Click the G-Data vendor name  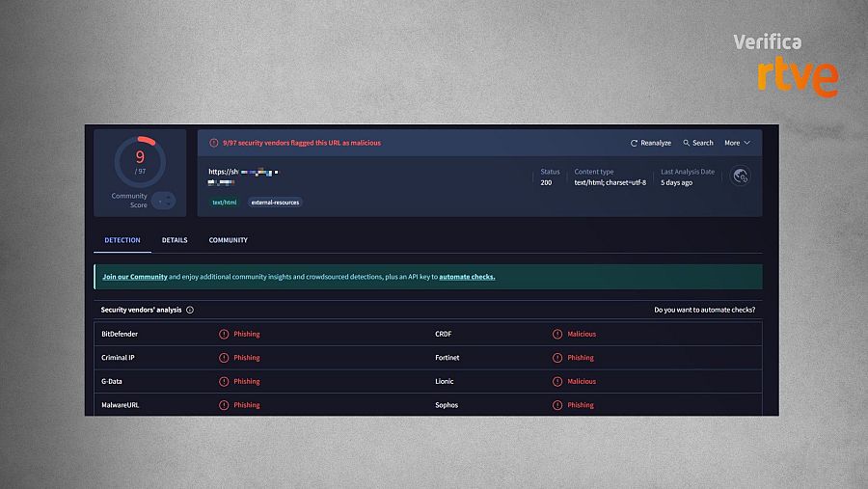click(x=112, y=382)
